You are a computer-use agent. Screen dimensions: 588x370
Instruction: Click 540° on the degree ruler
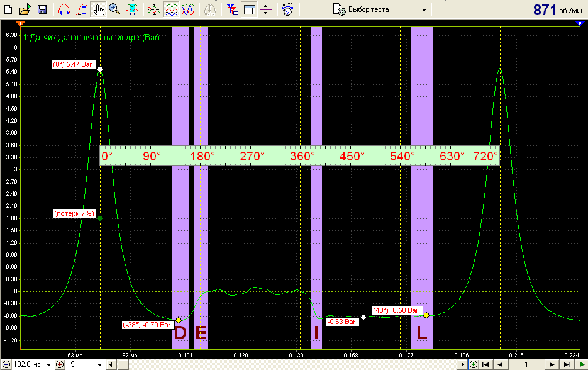402,156
